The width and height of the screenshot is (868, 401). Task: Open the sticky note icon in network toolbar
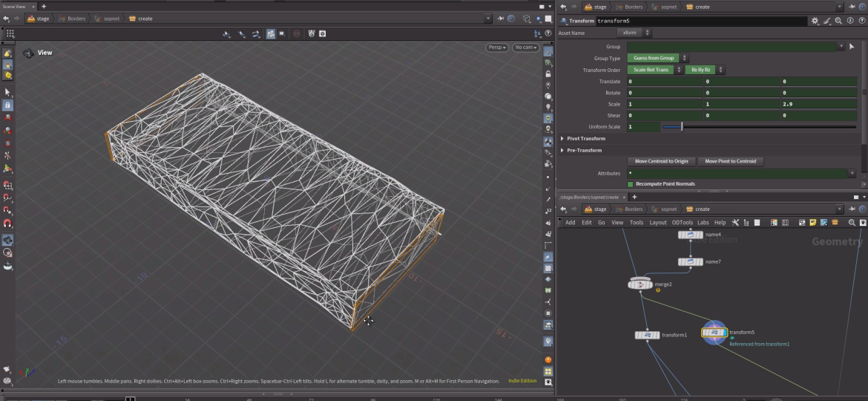[813, 223]
